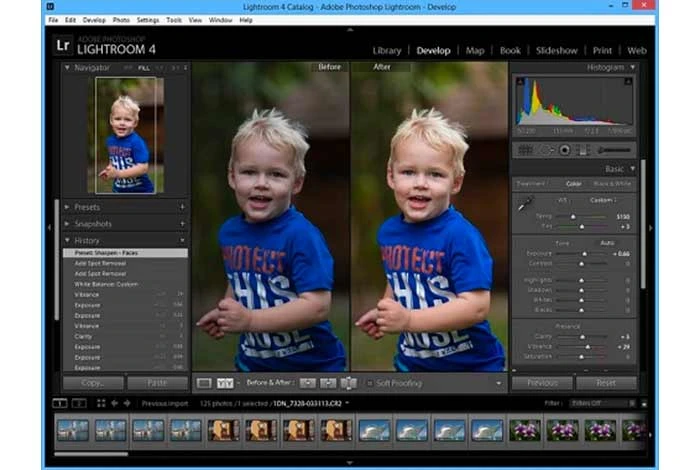Open the Develop menu in menu bar
The image size is (700, 470).
95,20
